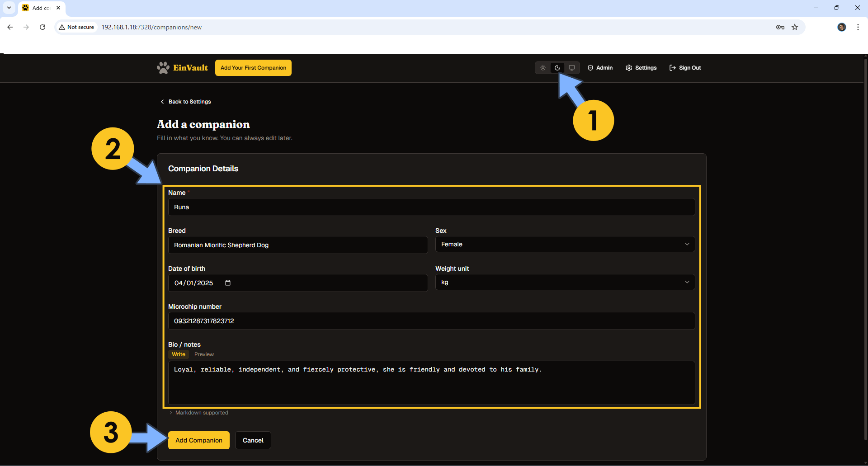
Task: Click the Sign Out icon
Action: coord(672,68)
